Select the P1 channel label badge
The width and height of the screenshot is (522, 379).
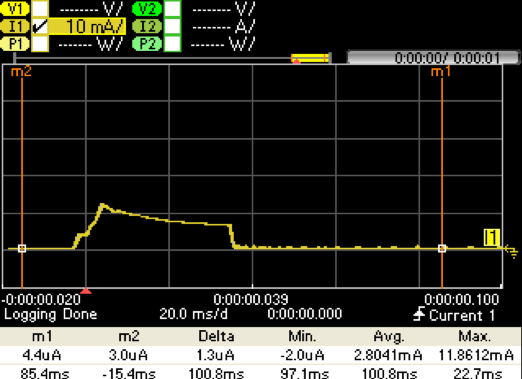click(x=15, y=44)
